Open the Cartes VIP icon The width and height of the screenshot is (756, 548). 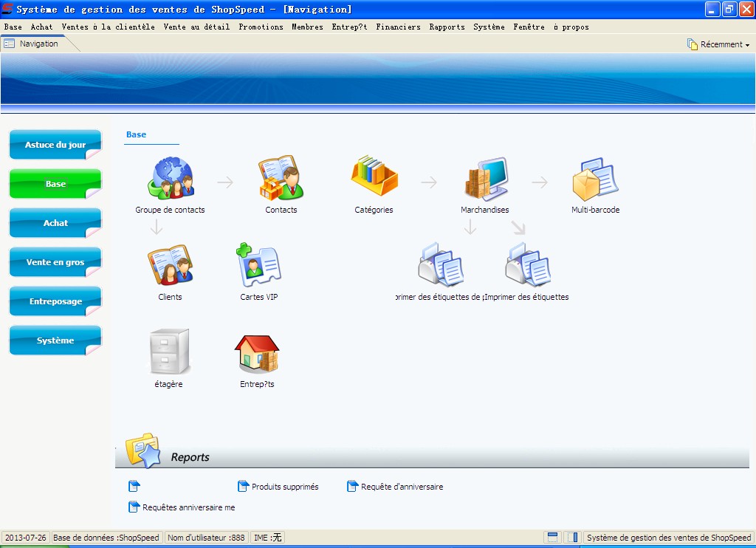258,265
